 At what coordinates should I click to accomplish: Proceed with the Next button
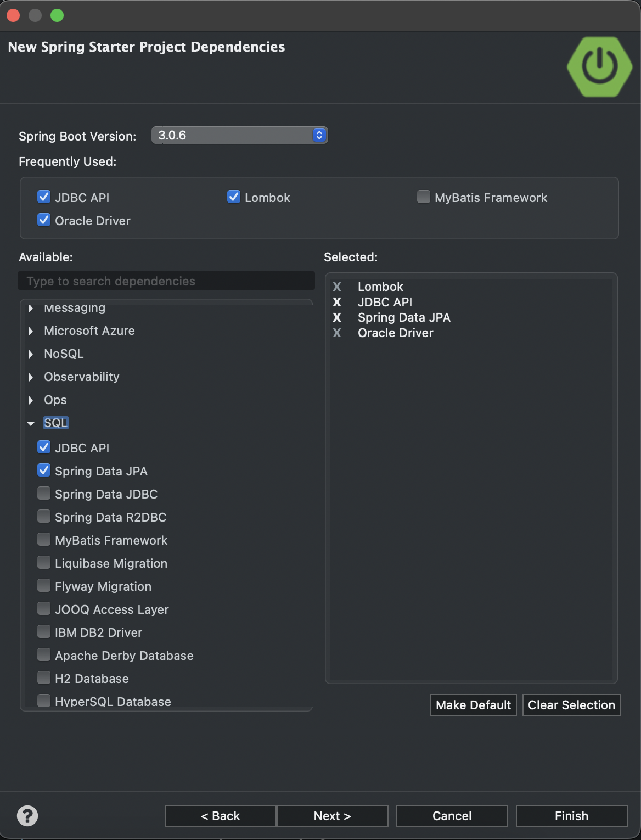[333, 816]
